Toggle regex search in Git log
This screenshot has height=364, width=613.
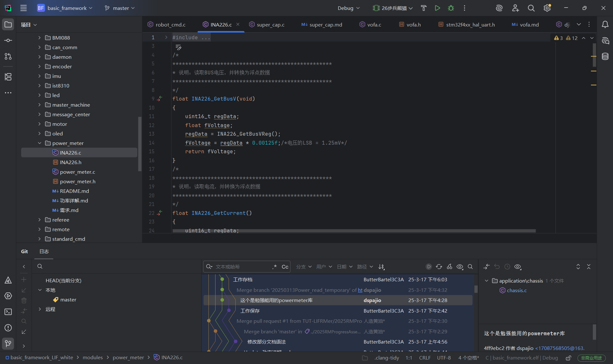pyautogui.click(x=274, y=267)
